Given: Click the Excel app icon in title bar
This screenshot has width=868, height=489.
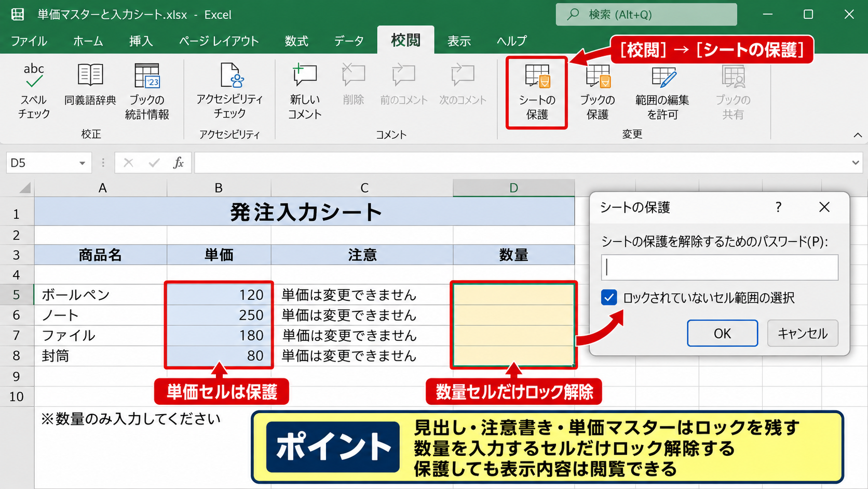Looking at the screenshot, I should pyautogui.click(x=18, y=15).
